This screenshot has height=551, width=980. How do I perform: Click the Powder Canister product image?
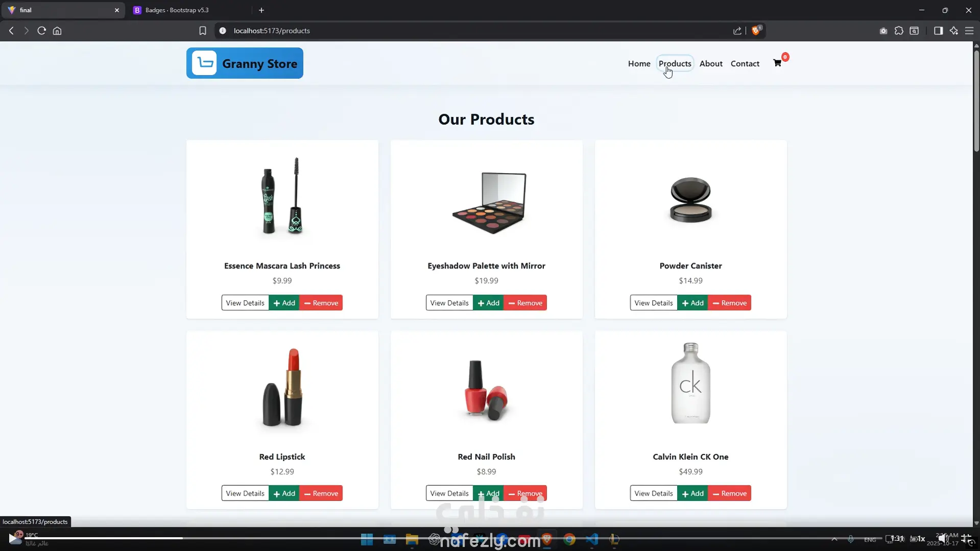(690, 199)
